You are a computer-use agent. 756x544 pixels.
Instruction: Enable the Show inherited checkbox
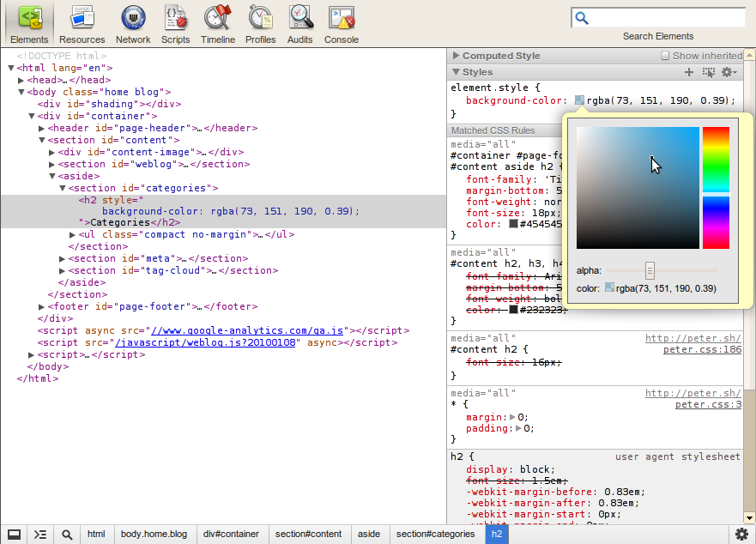click(x=665, y=56)
